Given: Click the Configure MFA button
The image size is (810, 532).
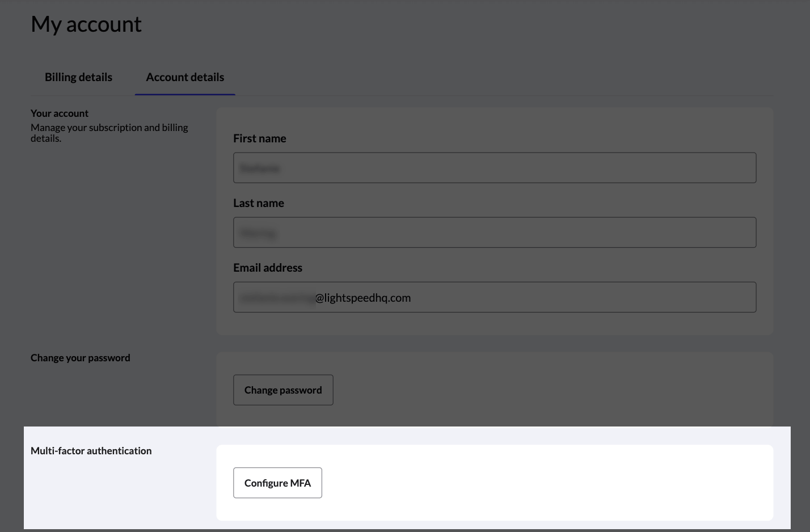Looking at the screenshot, I should point(277,483).
